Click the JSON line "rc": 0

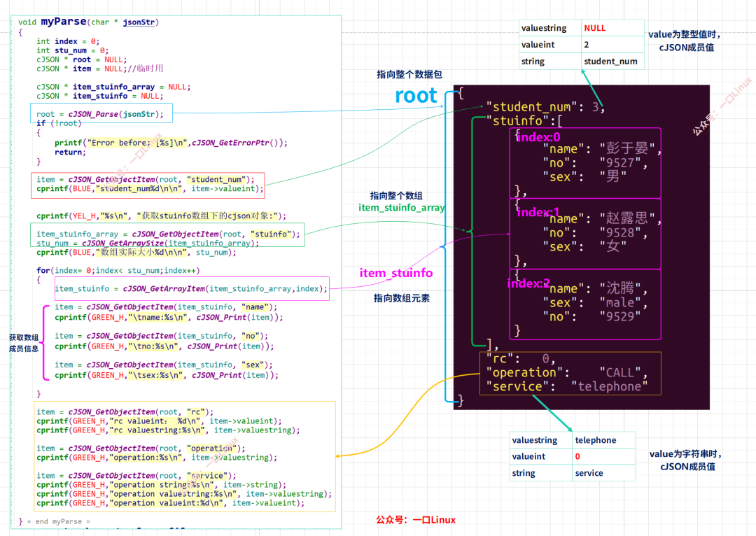coord(521,359)
